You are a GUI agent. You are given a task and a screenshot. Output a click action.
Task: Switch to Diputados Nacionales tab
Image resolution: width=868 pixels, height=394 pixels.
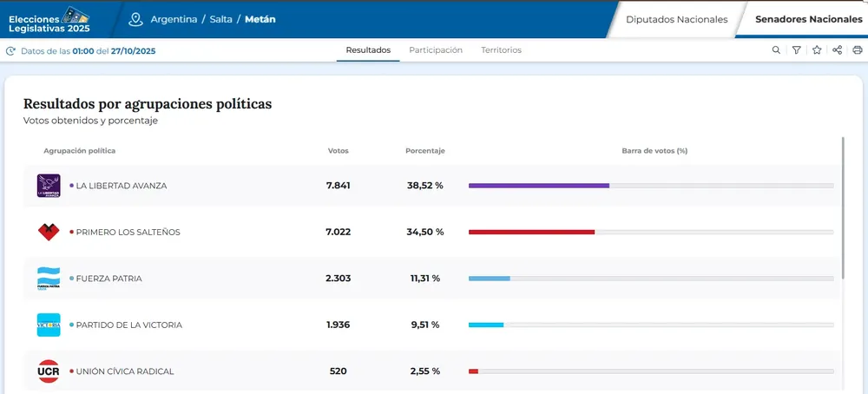(676, 19)
